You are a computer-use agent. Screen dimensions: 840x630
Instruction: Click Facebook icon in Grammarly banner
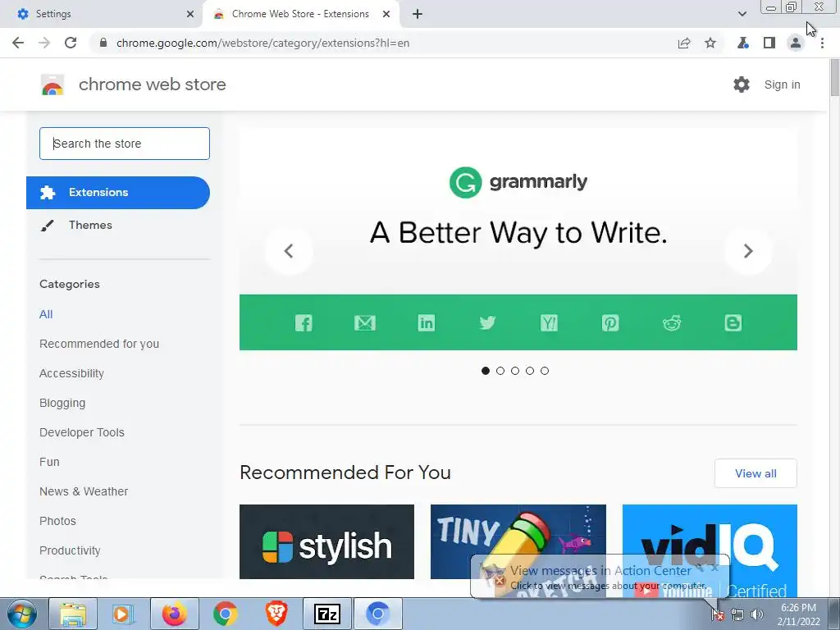coord(304,322)
